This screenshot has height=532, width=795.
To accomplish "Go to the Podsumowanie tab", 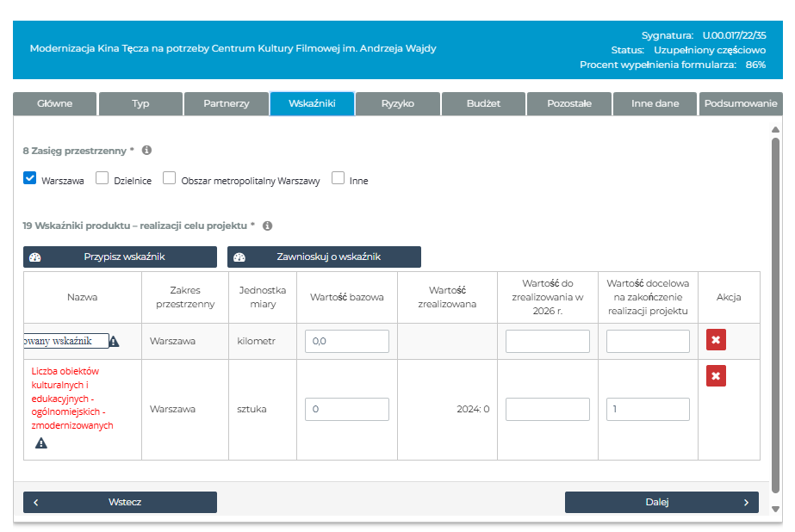I will (x=740, y=103).
